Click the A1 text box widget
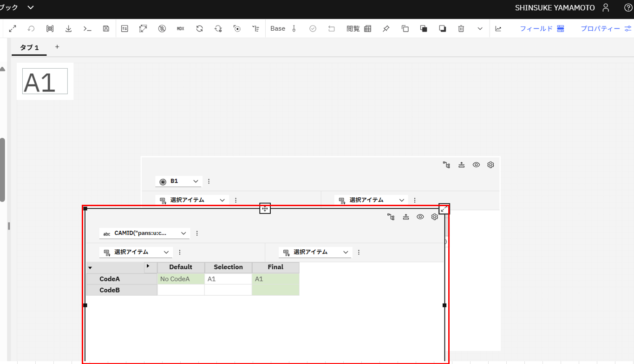 (x=45, y=81)
